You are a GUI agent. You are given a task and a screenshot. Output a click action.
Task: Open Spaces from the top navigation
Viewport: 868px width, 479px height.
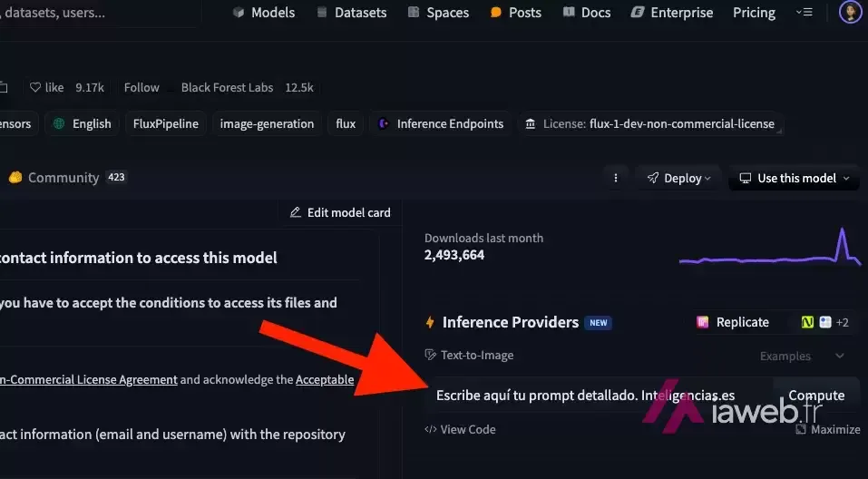[438, 12]
